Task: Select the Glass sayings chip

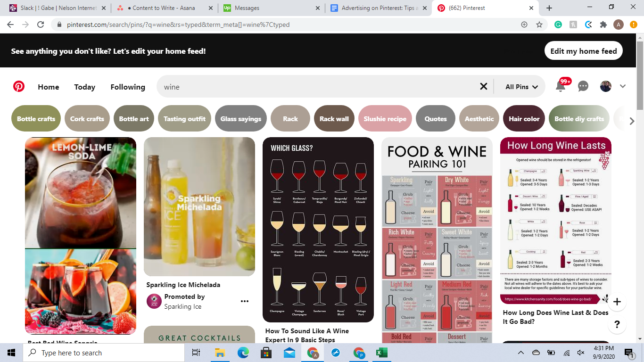Action: coord(241,118)
